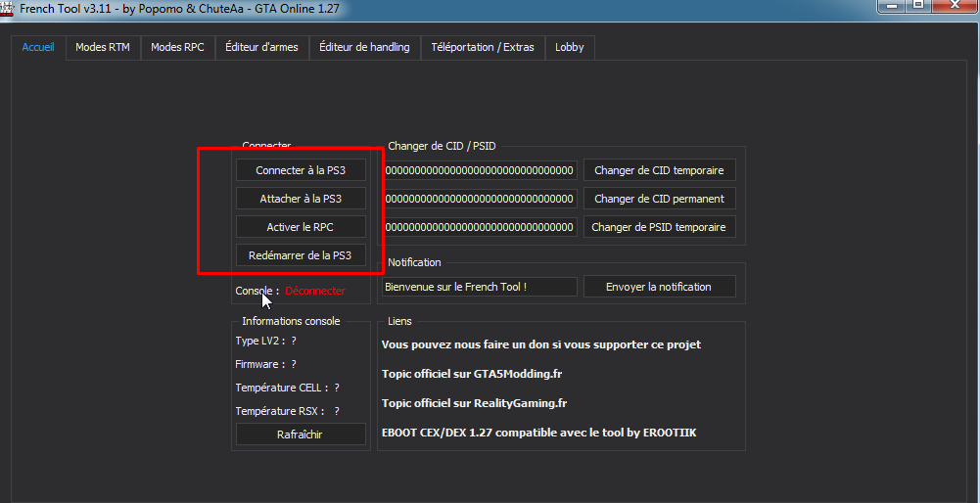Click the Firmware : ? label
Screen dimensions: 980x503
point(265,364)
